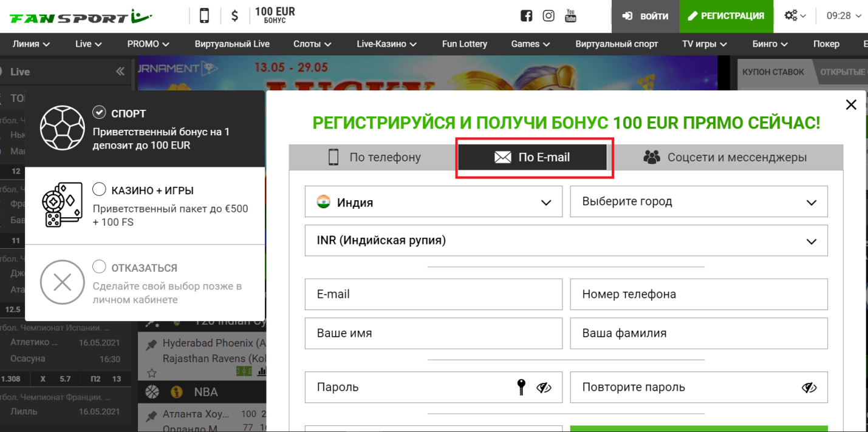868x432 pixels.
Task: Open the Индия country dropdown
Action: (434, 202)
